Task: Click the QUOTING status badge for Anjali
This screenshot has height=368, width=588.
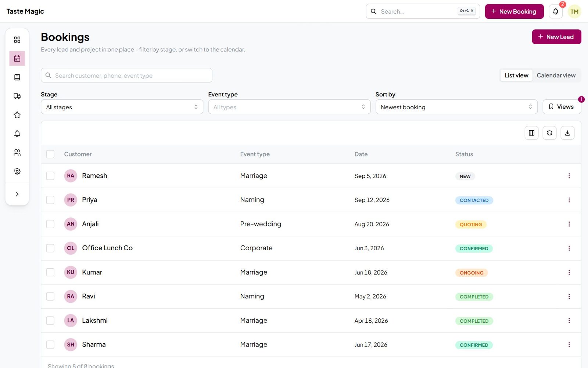Action: pos(471,224)
